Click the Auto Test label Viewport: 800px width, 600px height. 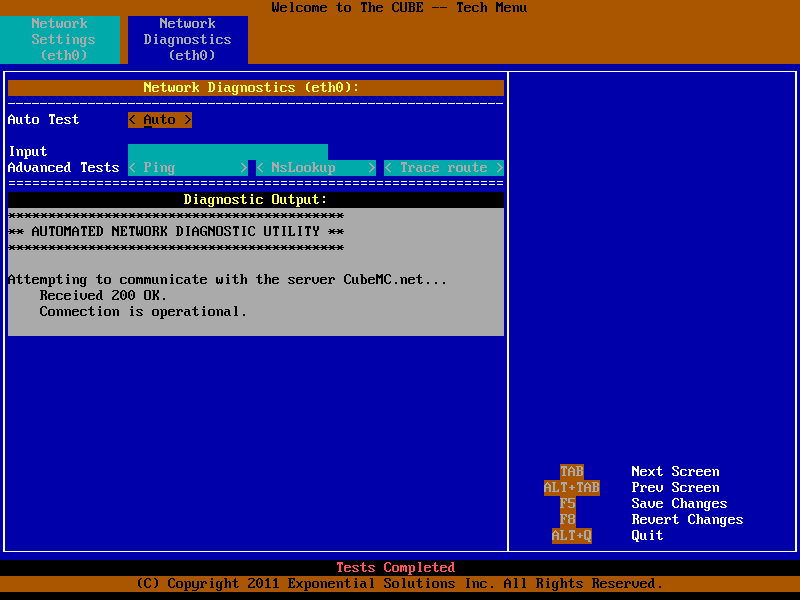(x=43, y=119)
